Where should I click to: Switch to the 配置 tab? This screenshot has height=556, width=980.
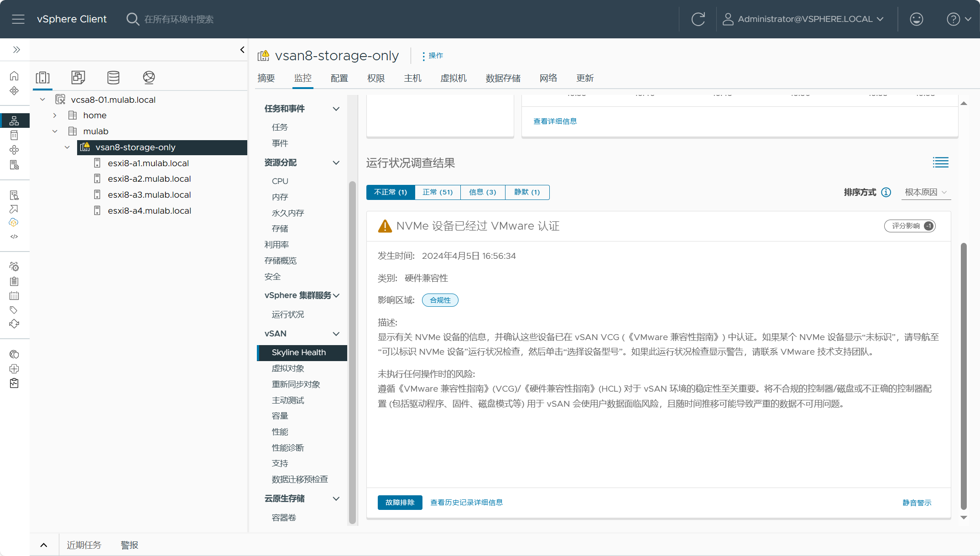pos(339,78)
